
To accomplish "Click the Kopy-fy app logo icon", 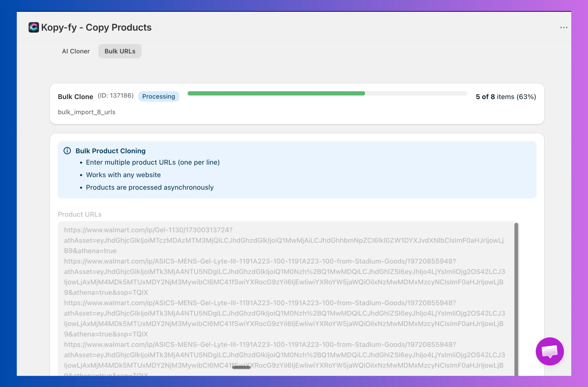I will 34,27.
